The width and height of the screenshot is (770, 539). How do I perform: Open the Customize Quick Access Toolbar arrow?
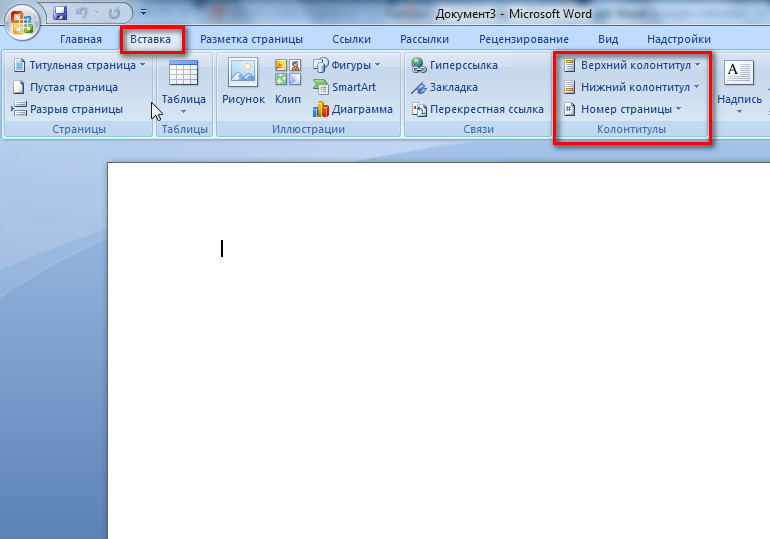coord(143,12)
